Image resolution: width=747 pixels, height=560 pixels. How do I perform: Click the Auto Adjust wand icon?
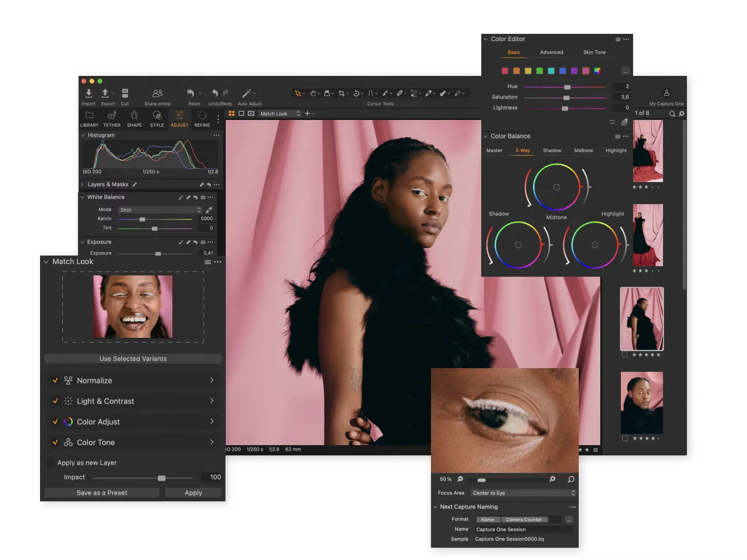coord(247,93)
